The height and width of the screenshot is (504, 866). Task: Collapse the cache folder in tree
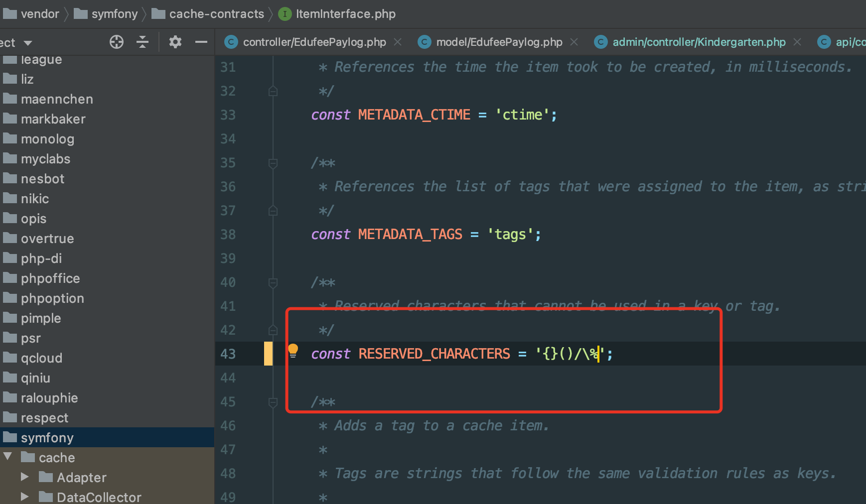[x=7, y=456]
